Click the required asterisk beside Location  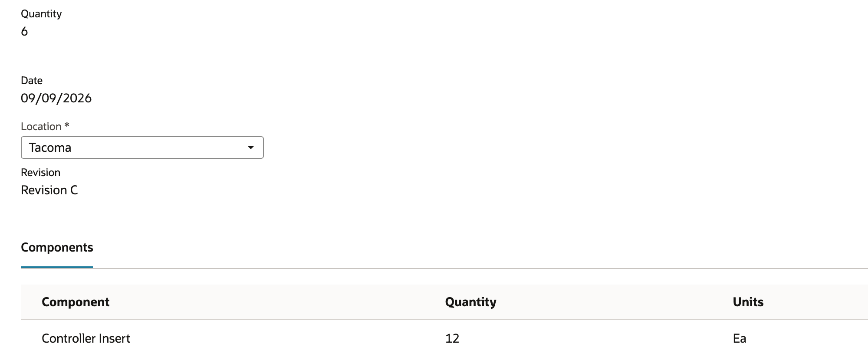[67, 125]
